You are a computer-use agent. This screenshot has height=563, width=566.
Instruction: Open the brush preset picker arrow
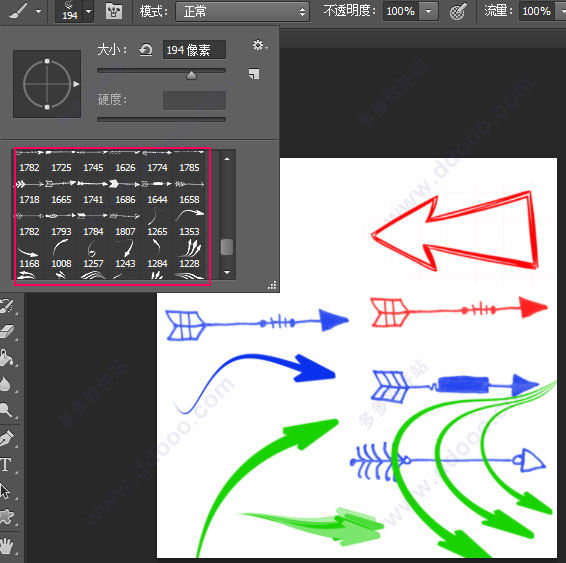tap(88, 12)
